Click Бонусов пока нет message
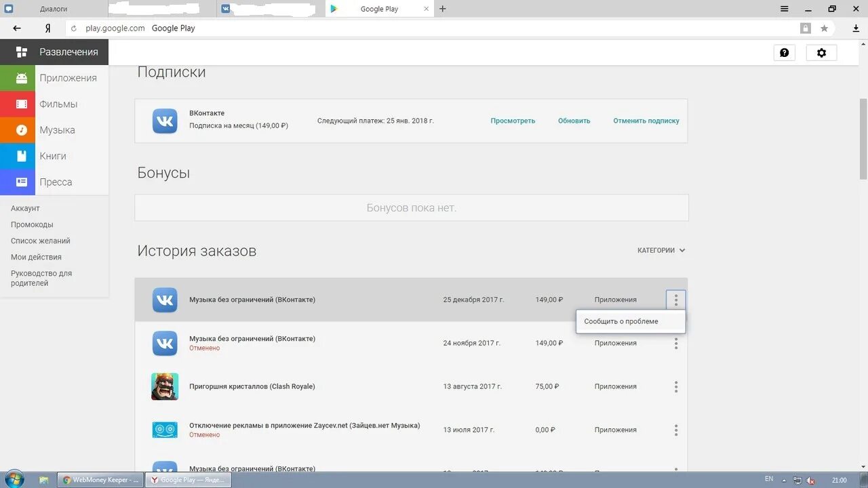Viewport: 868px width, 488px height. pos(412,207)
